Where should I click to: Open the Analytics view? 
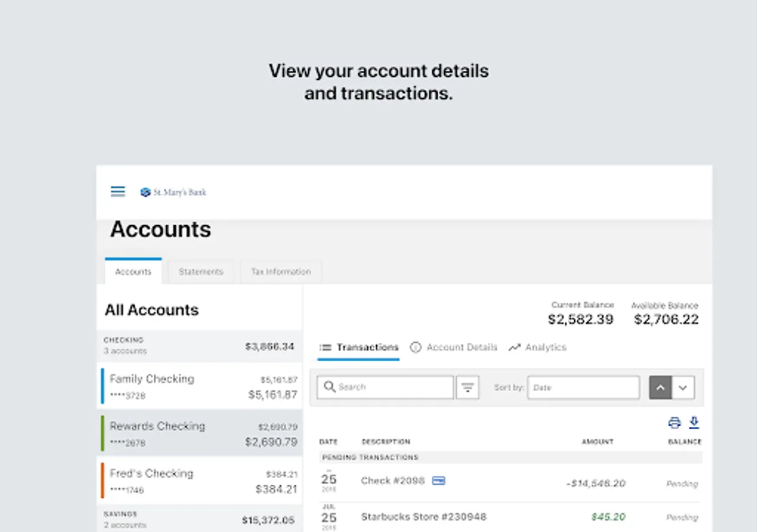[x=538, y=348]
